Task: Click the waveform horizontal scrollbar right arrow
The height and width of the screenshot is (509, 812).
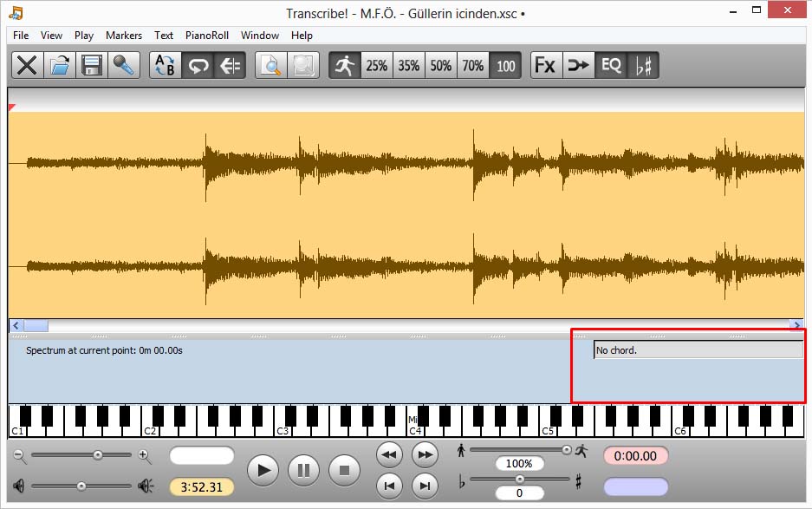Action: click(x=796, y=324)
